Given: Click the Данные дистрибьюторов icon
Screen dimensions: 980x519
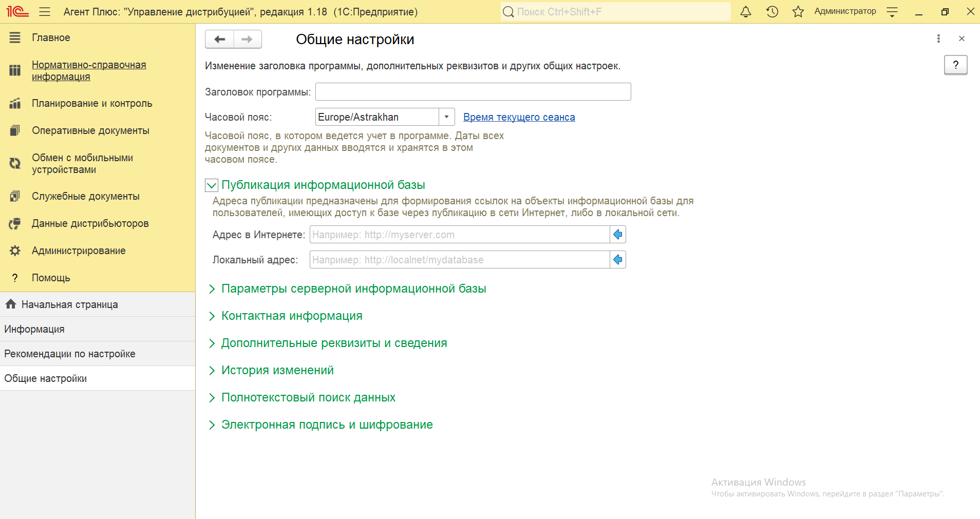Looking at the screenshot, I should coord(15,223).
